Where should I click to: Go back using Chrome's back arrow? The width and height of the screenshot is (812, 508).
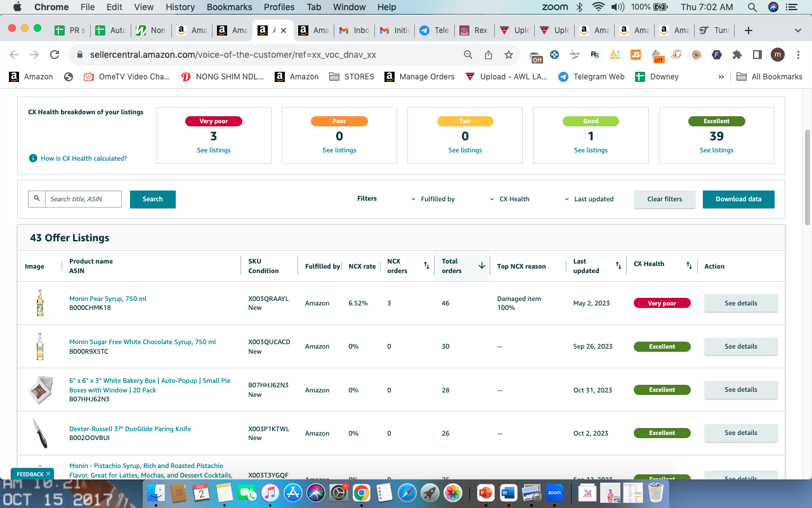pyautogui.click(x=14, y=55)
